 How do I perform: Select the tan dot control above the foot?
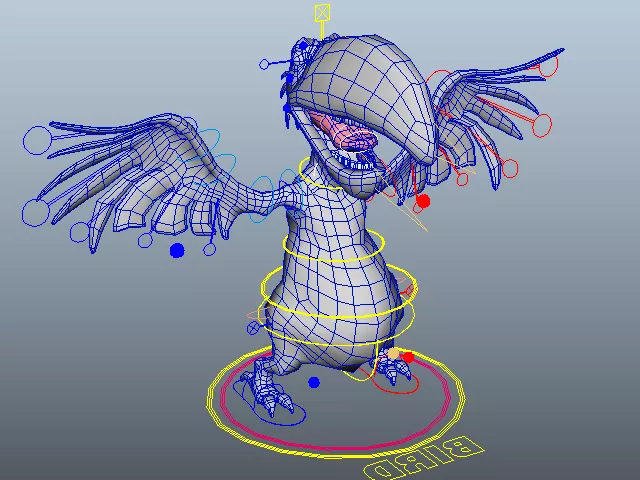[x=393, y=353]
